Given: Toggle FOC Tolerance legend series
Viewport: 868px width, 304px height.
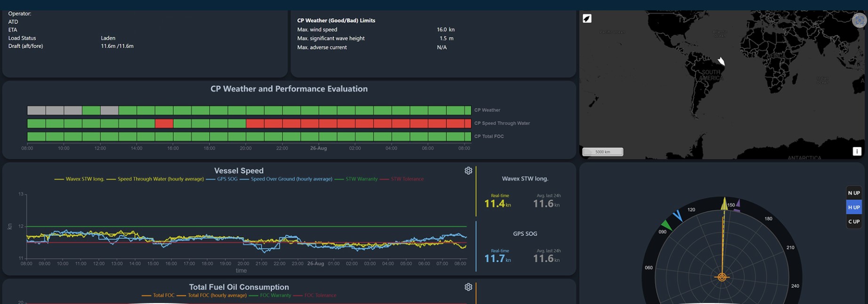Looking at the screenshot, I should coord(315,296).
